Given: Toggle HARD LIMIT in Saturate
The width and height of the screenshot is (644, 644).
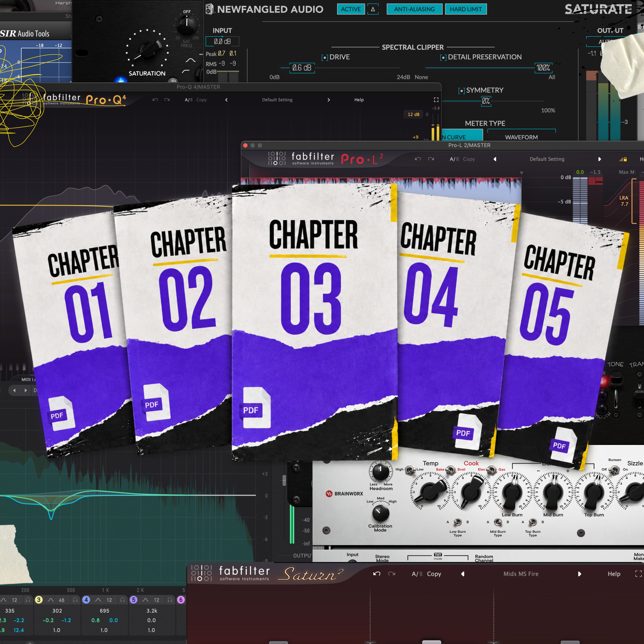Looking at the screenshot, I should coord(466,9).
